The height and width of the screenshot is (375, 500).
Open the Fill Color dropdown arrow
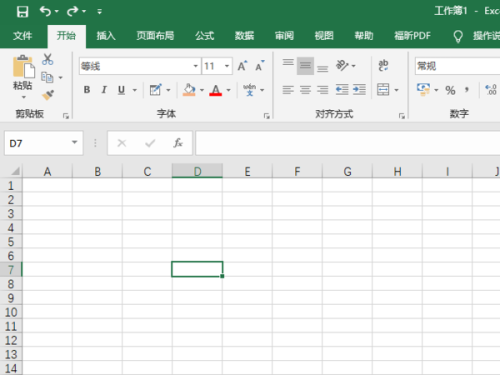(x=202, y=90)
